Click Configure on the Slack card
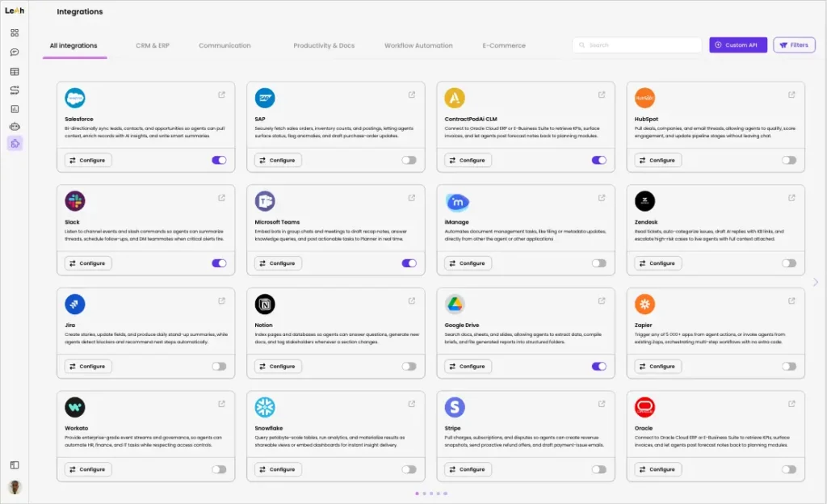The image size is (827, 504). pyautogui.click(x=88, y=263)
